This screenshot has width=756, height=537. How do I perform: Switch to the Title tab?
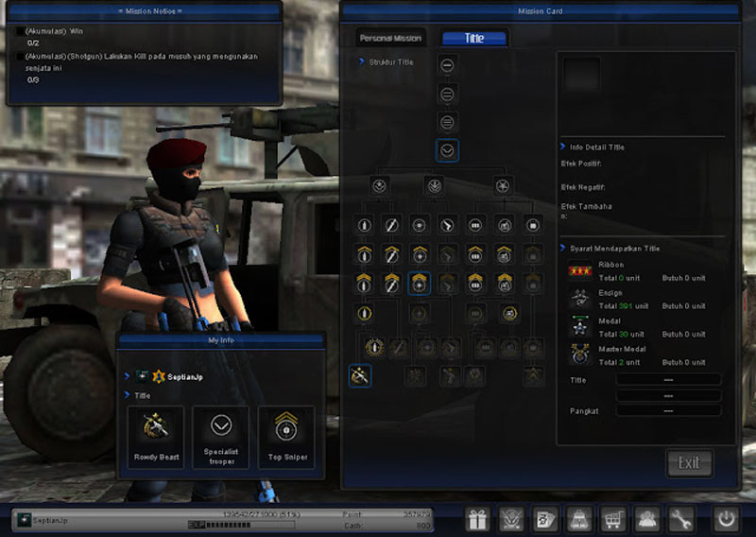[474, 38]
